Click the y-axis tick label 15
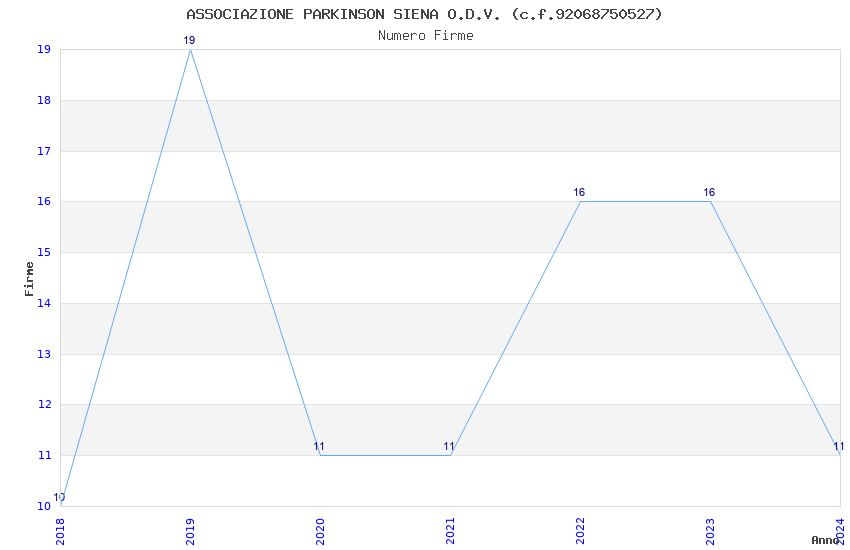Image resolution: width=850 pixels, height=550 pixels. [x=44, y=253]
